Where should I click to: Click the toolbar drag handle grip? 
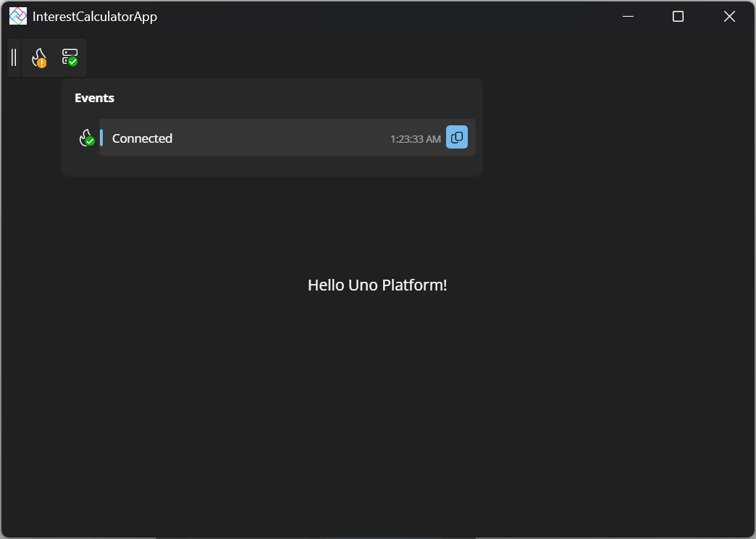pos(14,58)
